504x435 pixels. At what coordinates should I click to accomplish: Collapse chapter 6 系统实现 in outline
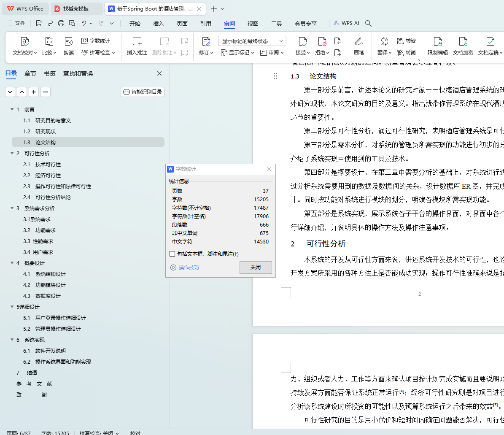(x=12, y=340)
